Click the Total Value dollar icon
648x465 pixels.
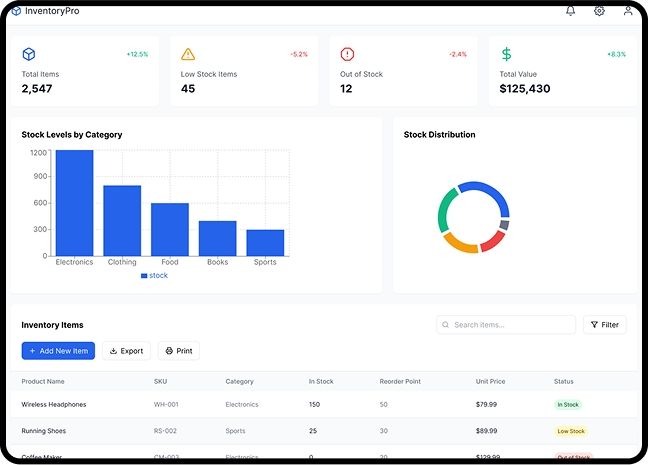click(x=506, y=54)
